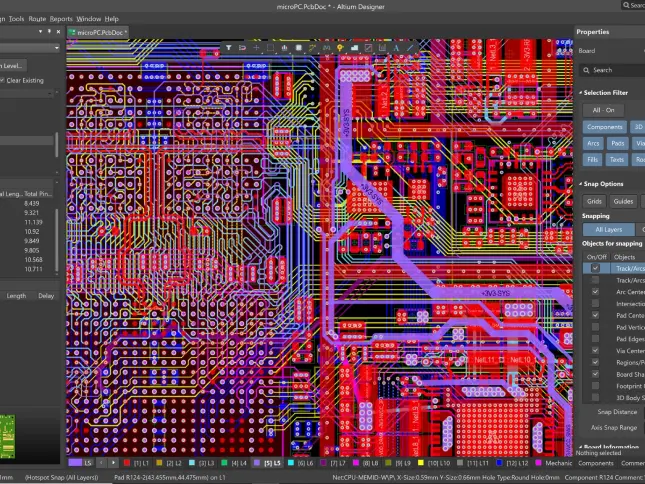The width and height of the screenshot is (645, 484).
Task: Click the yellow place via icon
Action: [x=340, y=48]
